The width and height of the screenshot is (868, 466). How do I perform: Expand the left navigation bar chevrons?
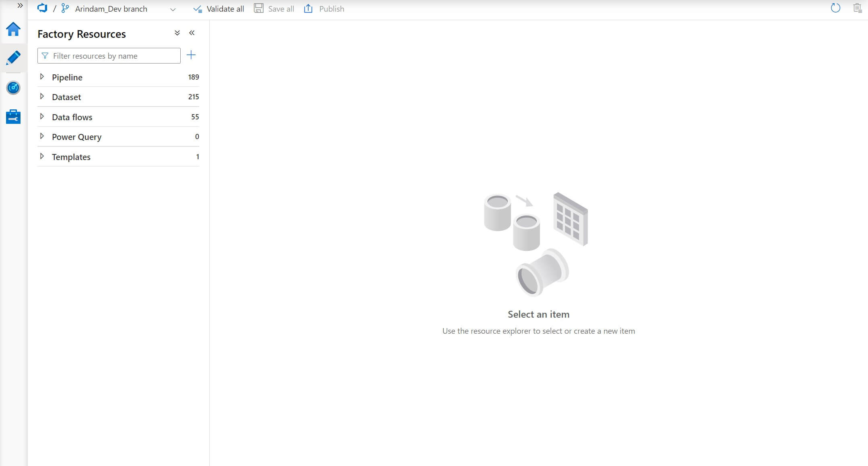(20, 6)
